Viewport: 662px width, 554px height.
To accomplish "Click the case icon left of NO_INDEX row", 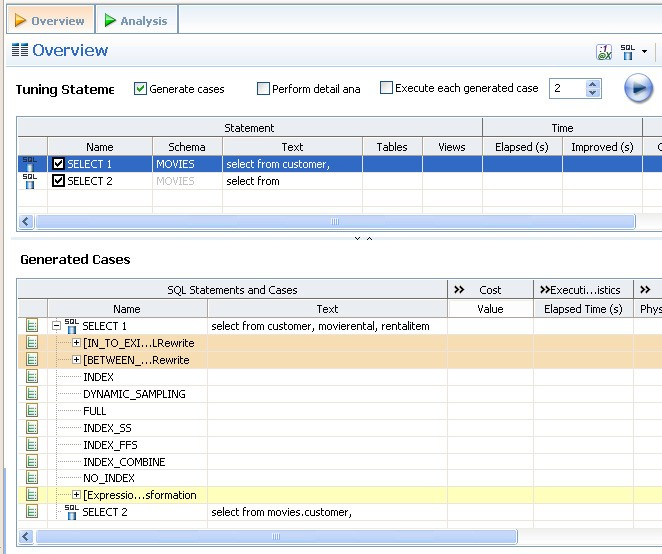I will coord(32,479).
